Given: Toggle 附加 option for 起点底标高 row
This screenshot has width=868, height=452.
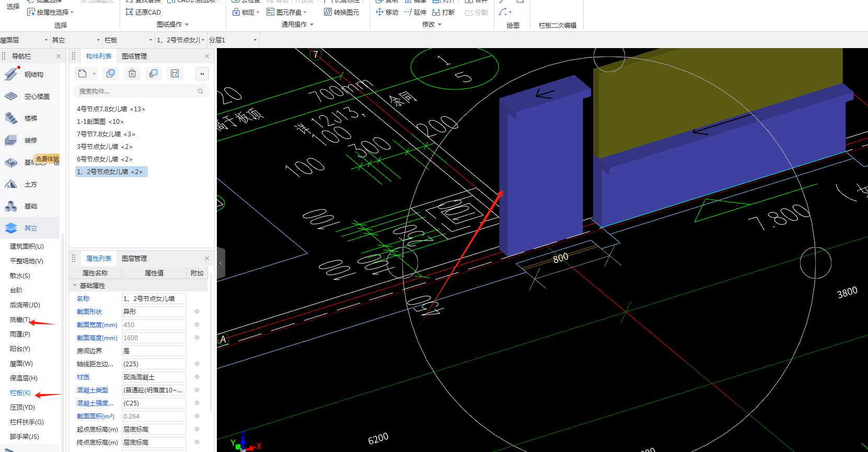Looking at the screenshot, I should pos(197,429).
